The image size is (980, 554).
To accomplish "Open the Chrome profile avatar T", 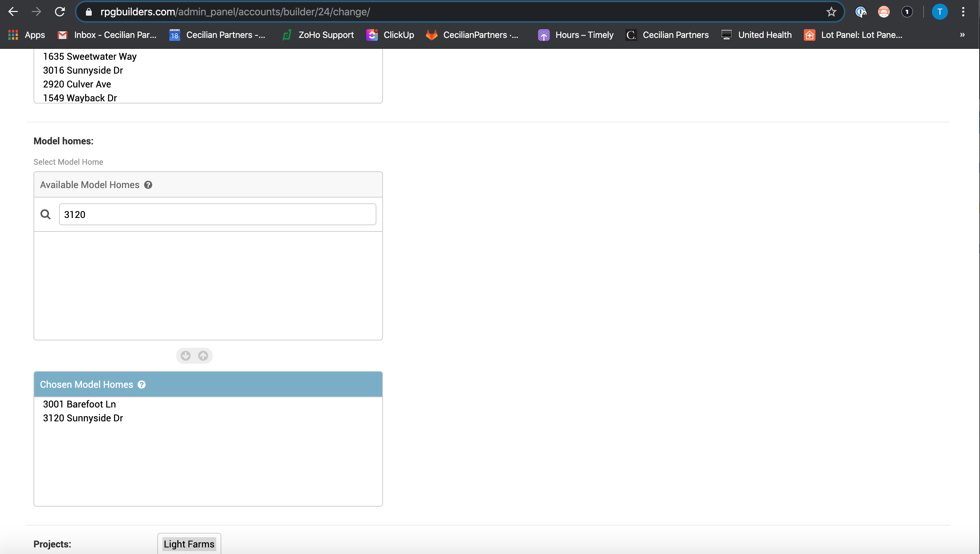I will point(939,12).
